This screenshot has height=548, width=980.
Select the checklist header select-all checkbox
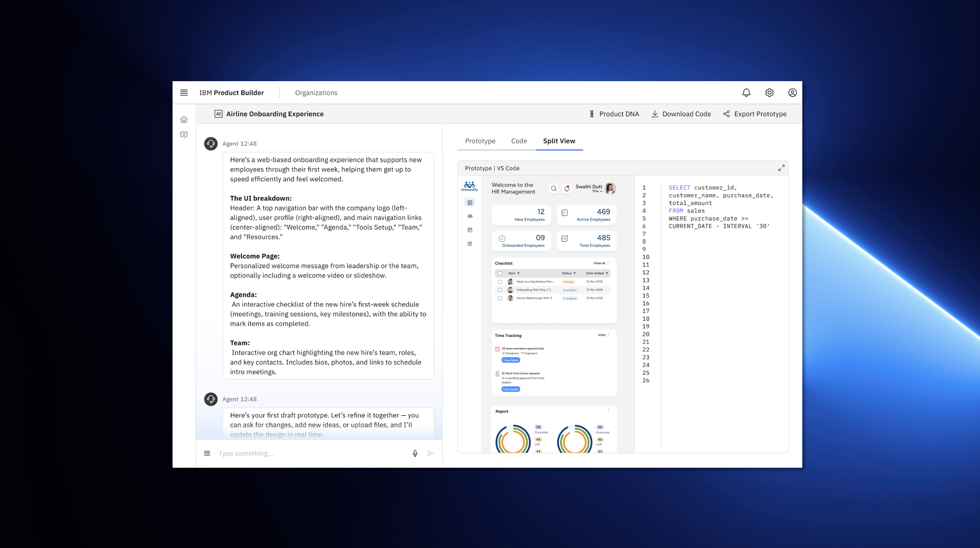[x=500, y=274]
